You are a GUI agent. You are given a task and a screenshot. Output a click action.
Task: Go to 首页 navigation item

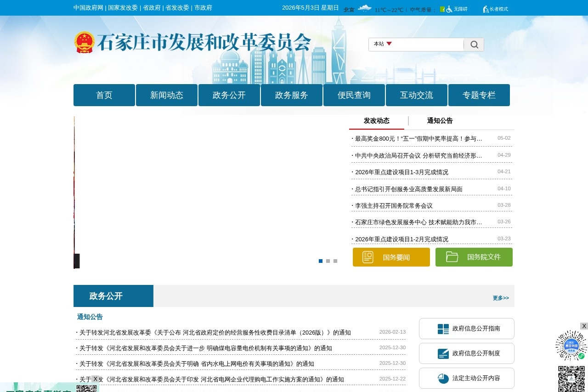[x=104, y=95]
